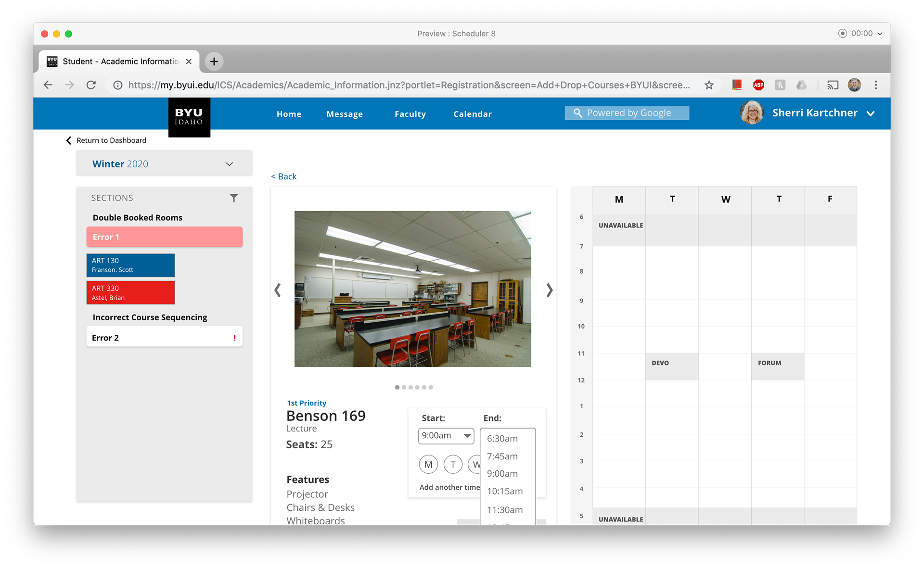Select the ART 130 Franson, Scott card
The width and height of the screenshot is (924, 569).
click(130, 266)
